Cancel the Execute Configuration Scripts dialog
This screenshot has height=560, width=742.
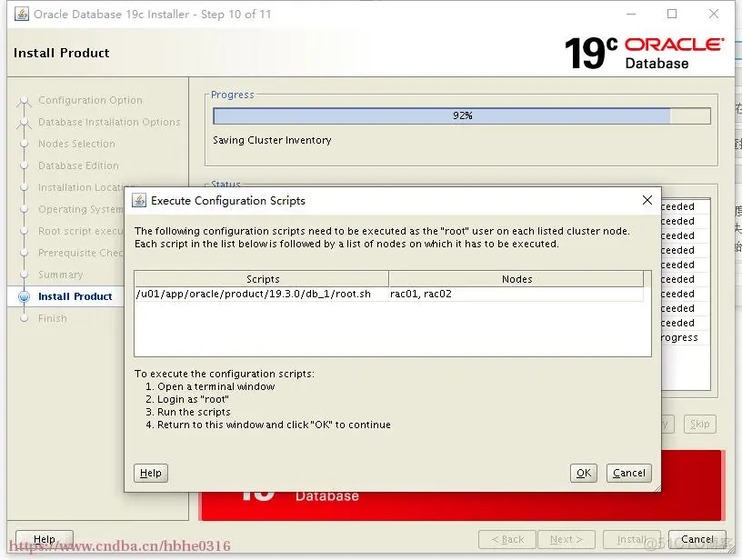click(x=629, y=473)
